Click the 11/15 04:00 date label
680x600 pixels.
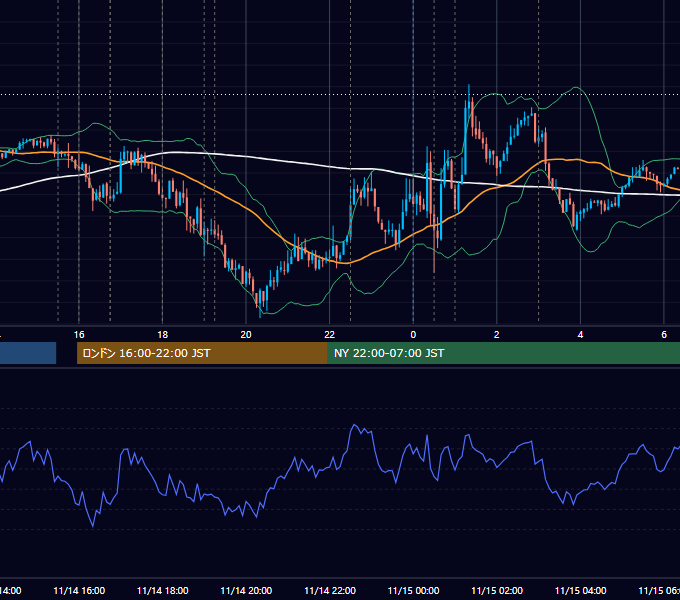coord(581,591)
